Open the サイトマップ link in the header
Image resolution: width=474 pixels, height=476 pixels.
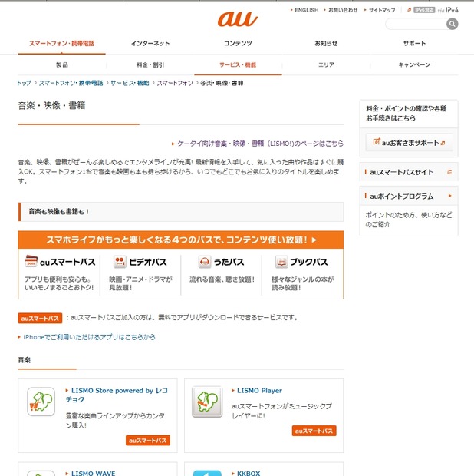382,10
